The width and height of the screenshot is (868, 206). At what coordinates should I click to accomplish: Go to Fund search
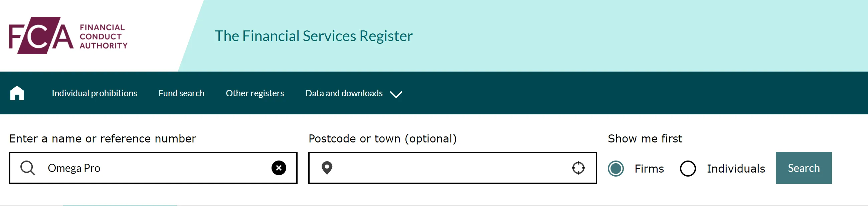pos(181,93)
